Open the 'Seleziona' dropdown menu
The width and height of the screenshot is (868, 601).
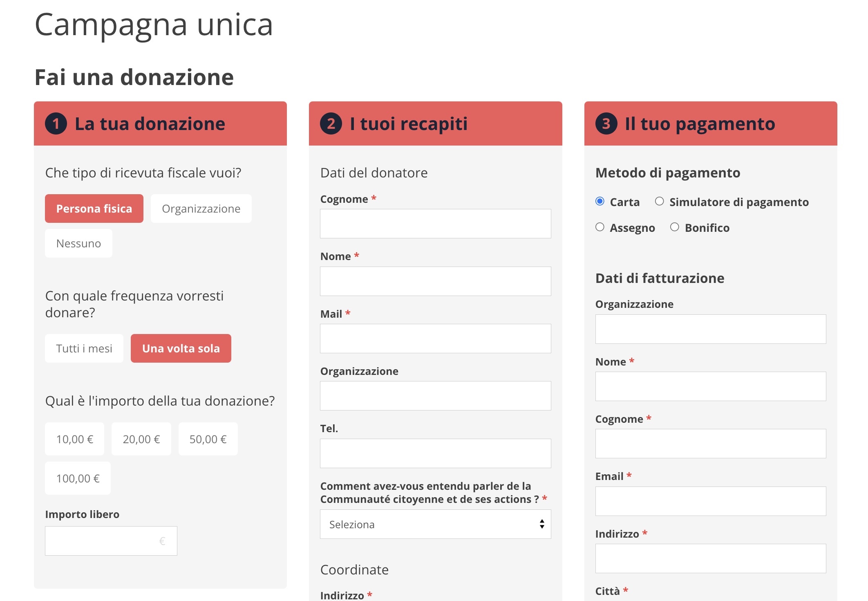(x=435, y=524)
